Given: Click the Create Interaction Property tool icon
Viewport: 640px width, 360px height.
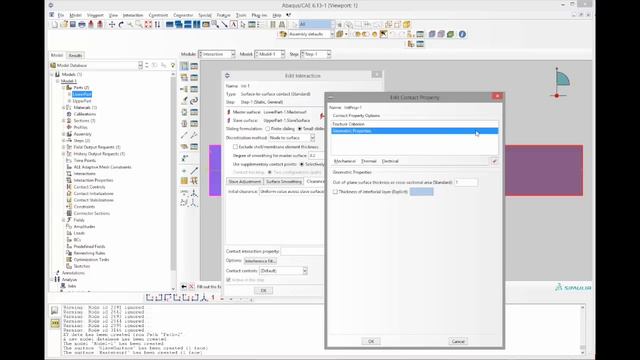Looking at the screenshot, I should click(x=184, y=78).
